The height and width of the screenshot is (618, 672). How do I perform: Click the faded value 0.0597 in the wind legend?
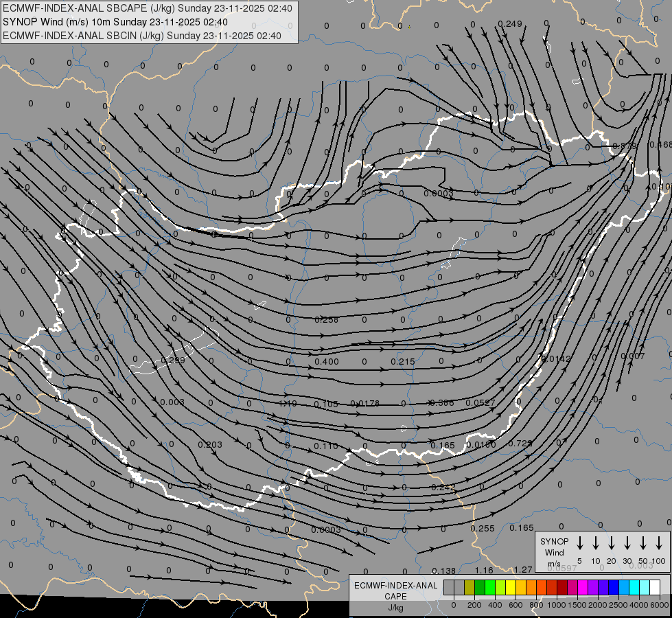[x=562, y=568]
